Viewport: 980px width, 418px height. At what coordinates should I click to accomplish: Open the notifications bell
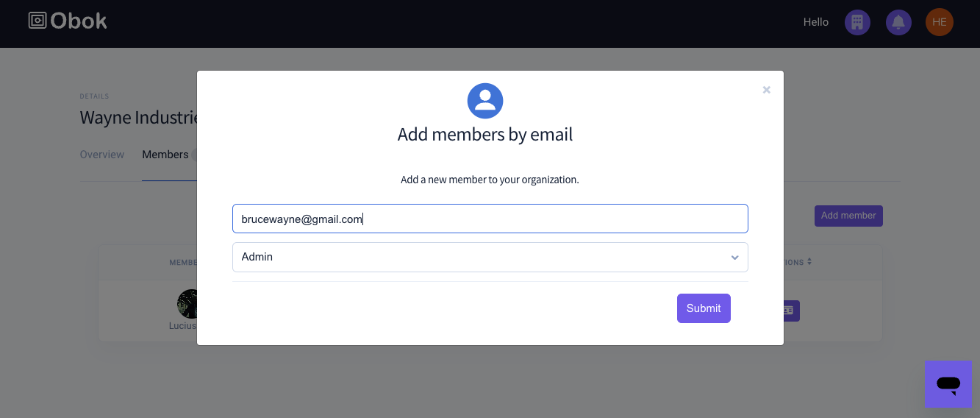[x=898, y=22]
